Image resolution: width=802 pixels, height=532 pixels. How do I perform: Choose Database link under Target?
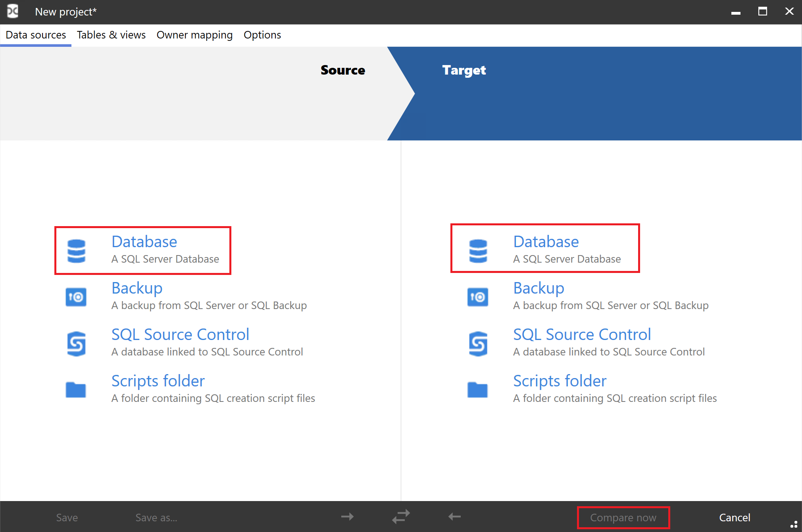point(546,242)
